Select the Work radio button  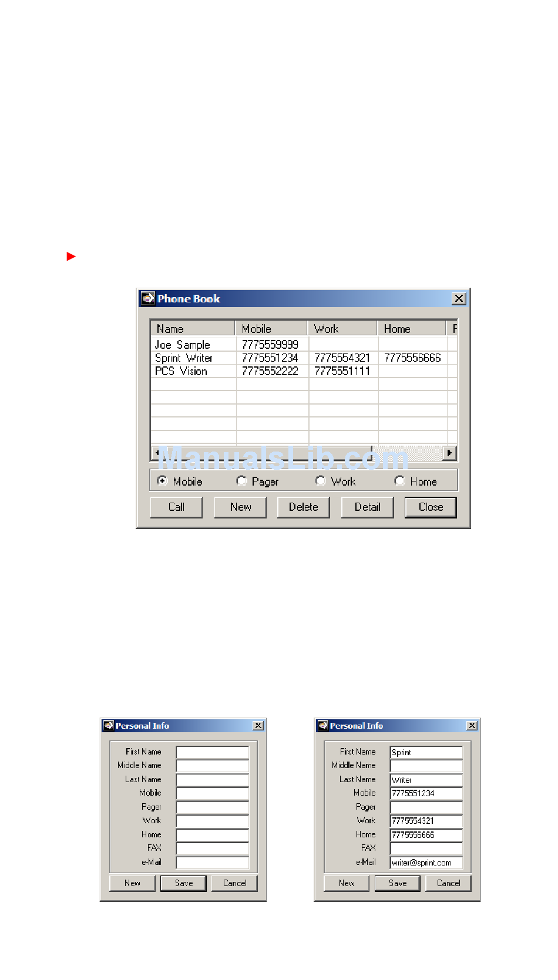[x=320, y=481]
